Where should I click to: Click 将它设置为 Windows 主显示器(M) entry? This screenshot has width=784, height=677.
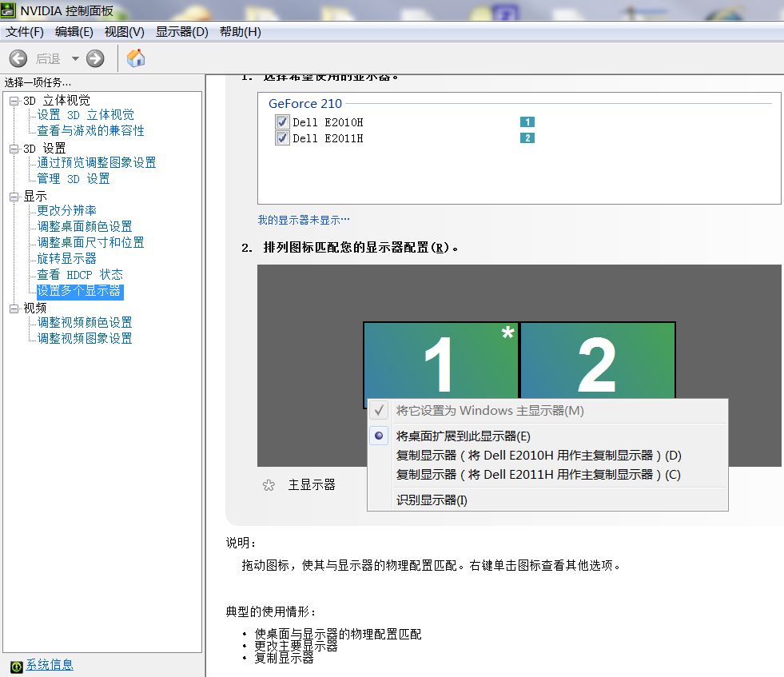548,411
